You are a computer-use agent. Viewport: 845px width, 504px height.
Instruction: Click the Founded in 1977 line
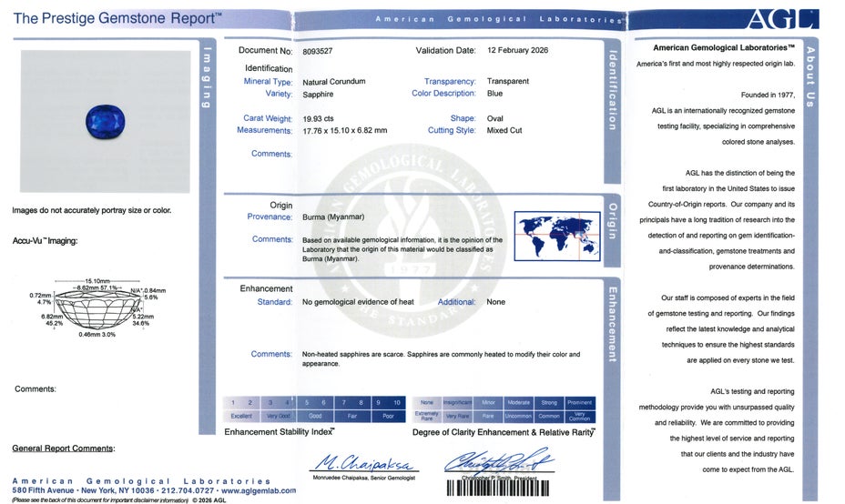pyautogui.click(x=768, y=95)
